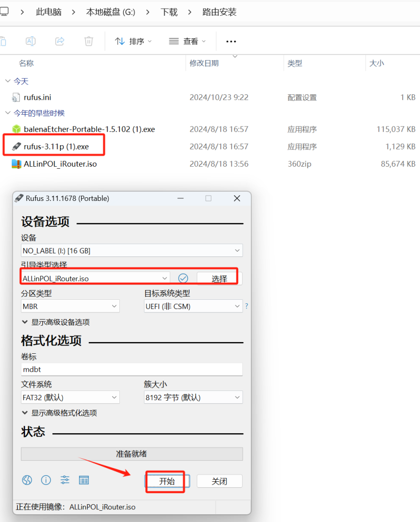
Task: Click the delete trash icon in toolbar
Action: tap(89, 41)
